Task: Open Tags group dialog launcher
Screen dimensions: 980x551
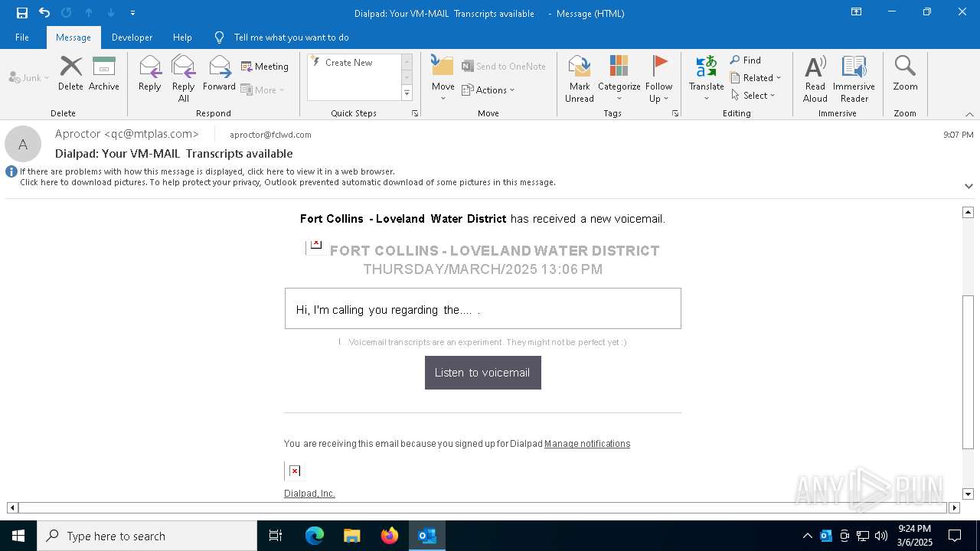Action: pos(675,113)
